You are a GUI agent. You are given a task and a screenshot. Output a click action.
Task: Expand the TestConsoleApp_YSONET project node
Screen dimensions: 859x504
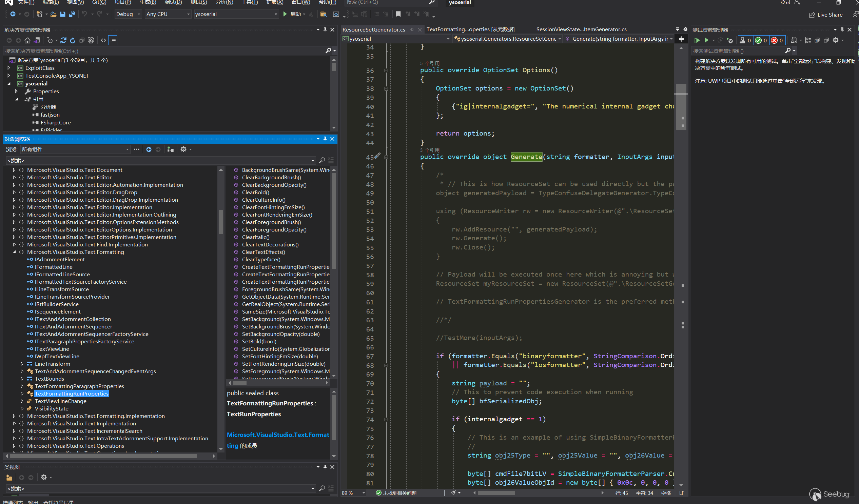tap(9, 76)
